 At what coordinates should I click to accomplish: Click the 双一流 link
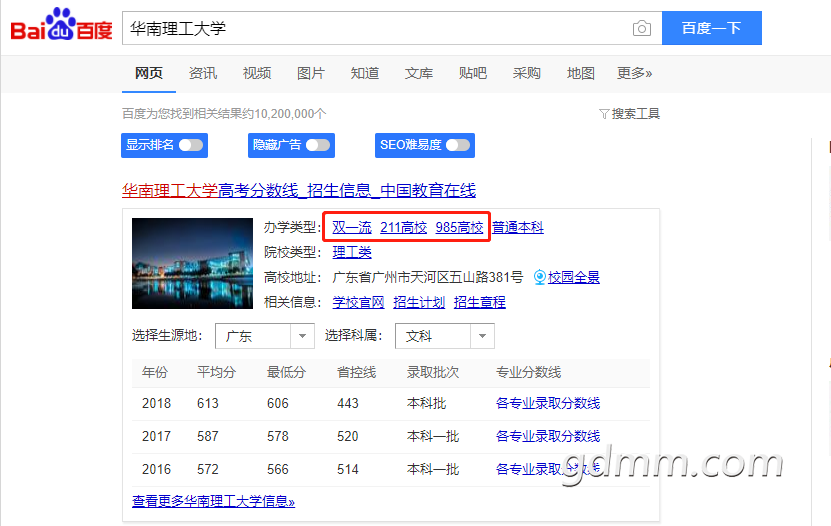tap(352, 227)
